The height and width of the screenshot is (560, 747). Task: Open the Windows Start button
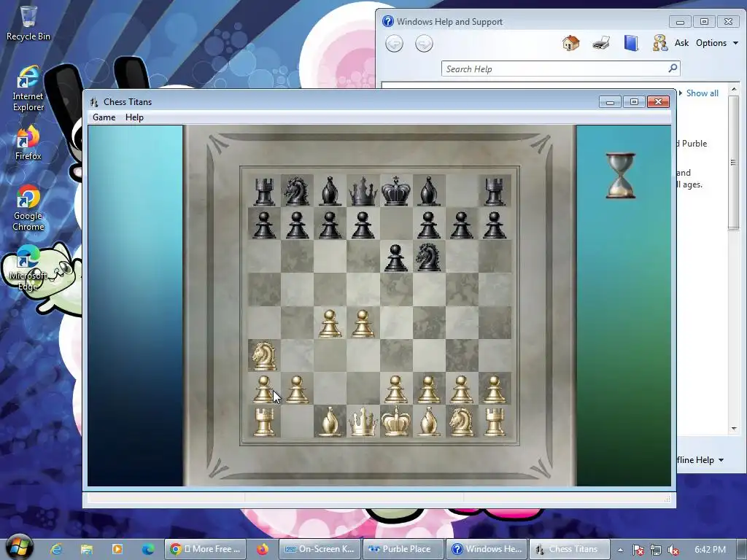[x=19, y=548]
